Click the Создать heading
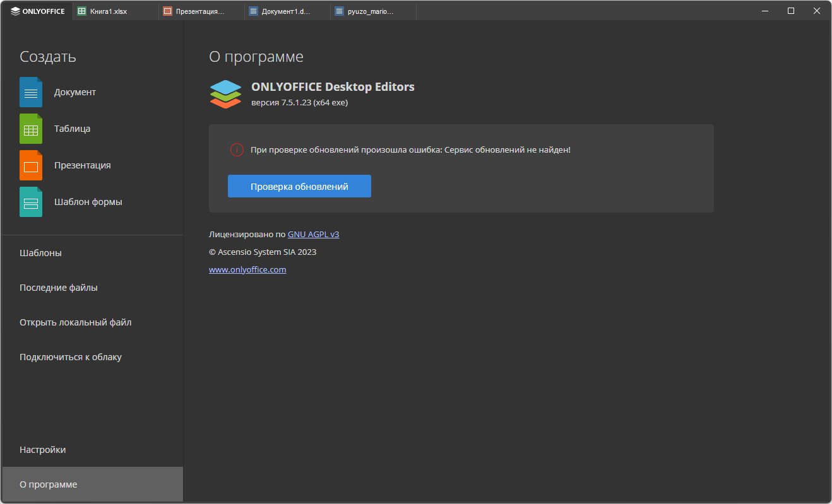This screenshot has width=832, height=504. 48,56
